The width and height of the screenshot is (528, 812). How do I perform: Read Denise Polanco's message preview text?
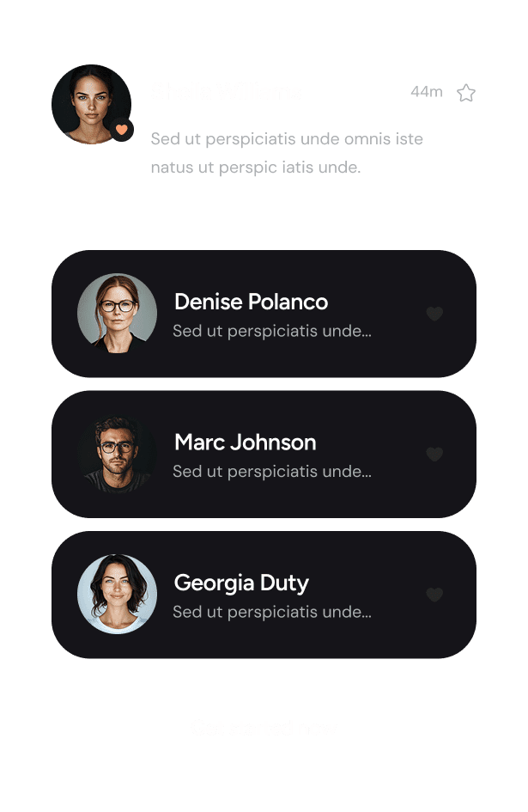[x=272, y=331]
